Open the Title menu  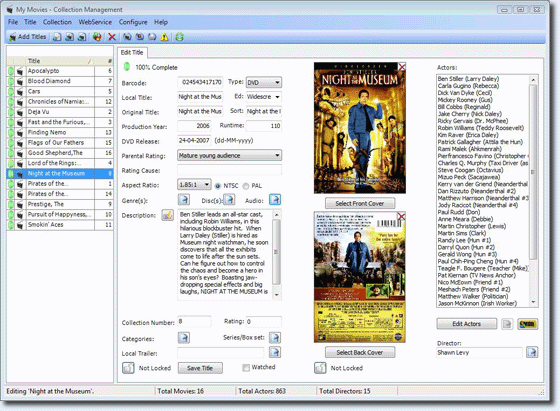pyautogui.click(x=30, y=22)
